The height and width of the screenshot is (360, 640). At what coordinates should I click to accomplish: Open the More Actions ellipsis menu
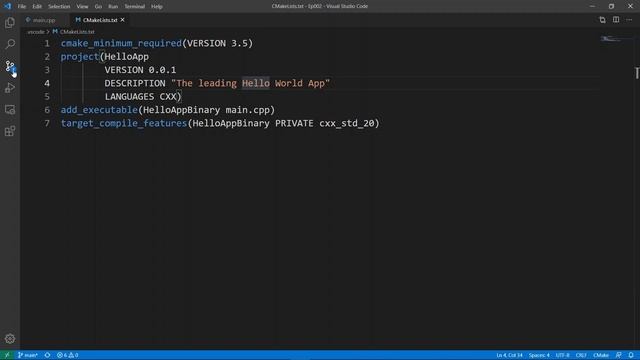tap(629, 20)
